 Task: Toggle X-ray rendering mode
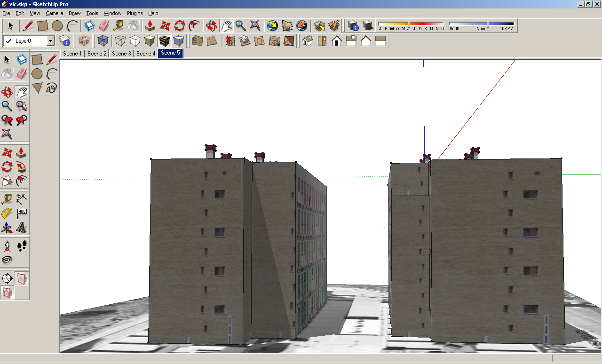(x=103, y=40)
